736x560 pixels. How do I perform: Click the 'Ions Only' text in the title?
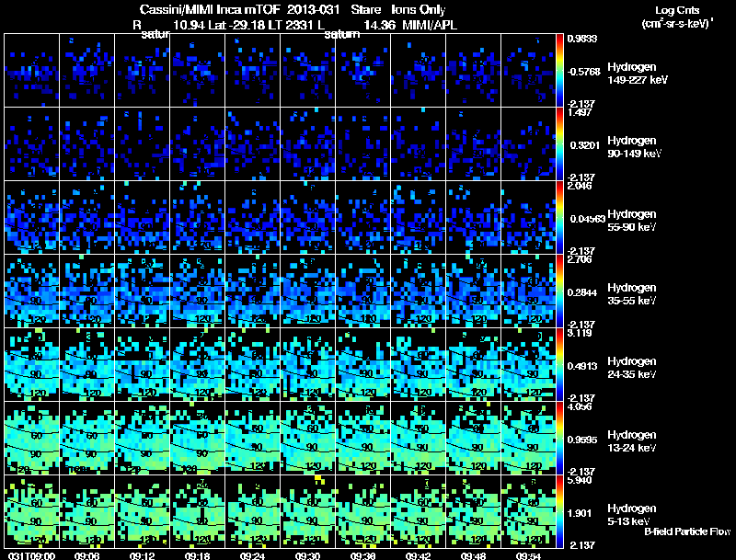tap(419, 10)
